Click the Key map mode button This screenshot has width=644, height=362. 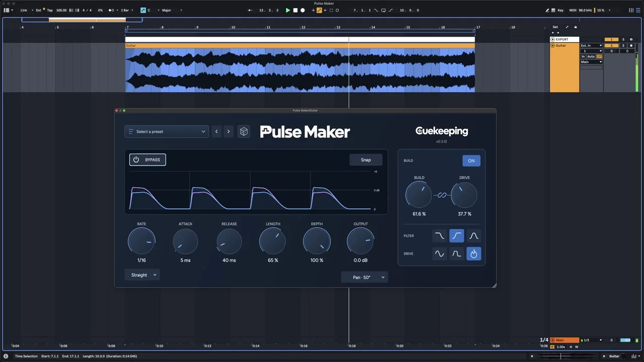[560, 10]
